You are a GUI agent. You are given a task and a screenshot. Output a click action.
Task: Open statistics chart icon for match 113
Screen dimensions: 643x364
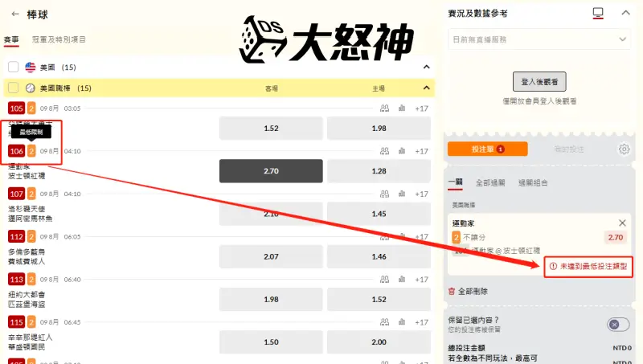(x=402, y=279)
